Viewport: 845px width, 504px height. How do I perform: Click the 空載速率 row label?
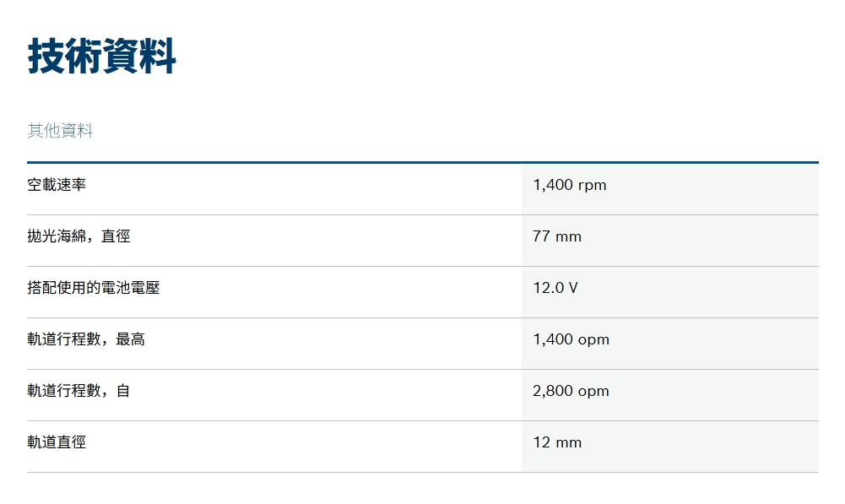(57, 185)
